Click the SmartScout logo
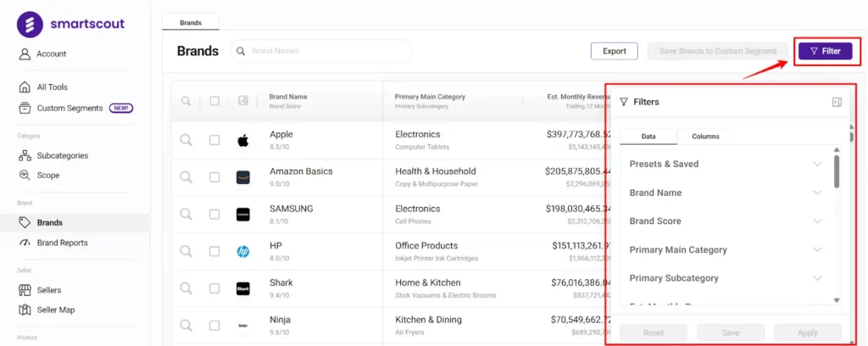The width and height of the screenshot is (868, 346). pos(71,24)
